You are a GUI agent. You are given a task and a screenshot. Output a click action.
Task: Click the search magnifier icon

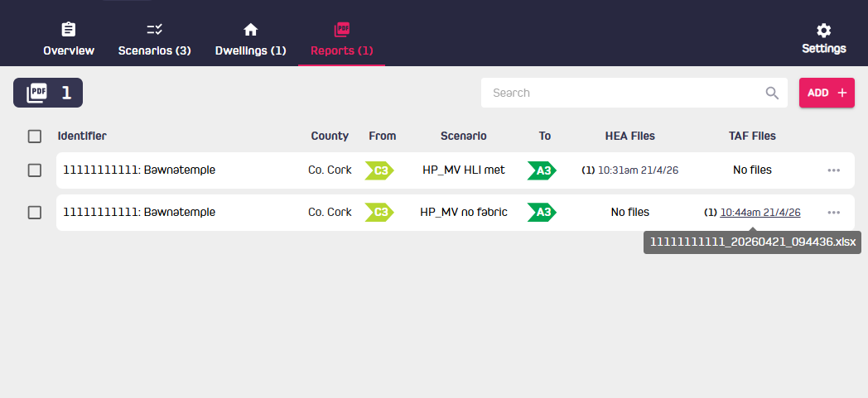pyautogui.click(x=772, y=93)
